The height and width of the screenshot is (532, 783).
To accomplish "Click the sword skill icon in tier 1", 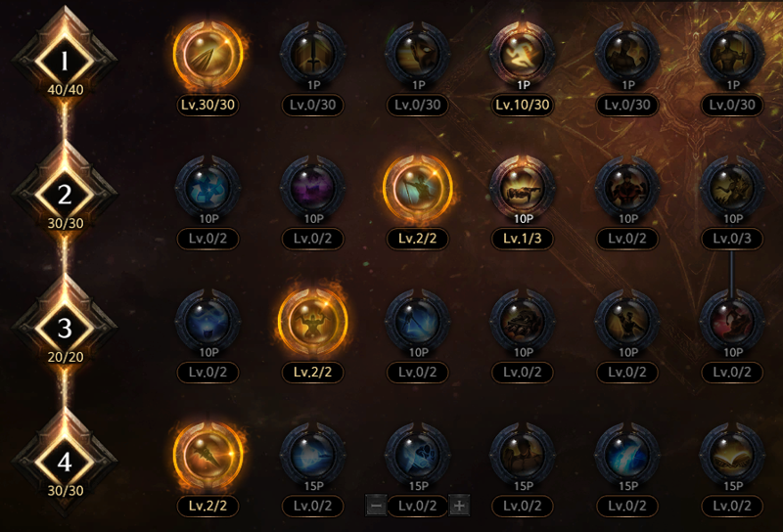I will tap(312, 54).
